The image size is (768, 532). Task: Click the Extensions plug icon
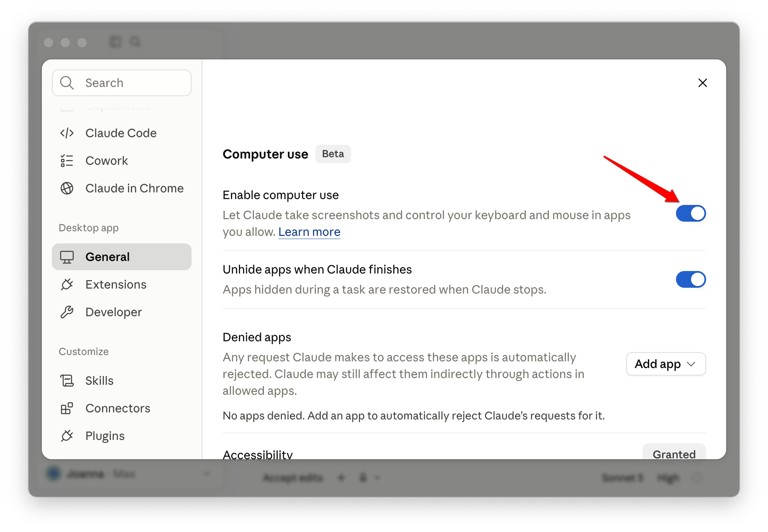tap(67, 284)
